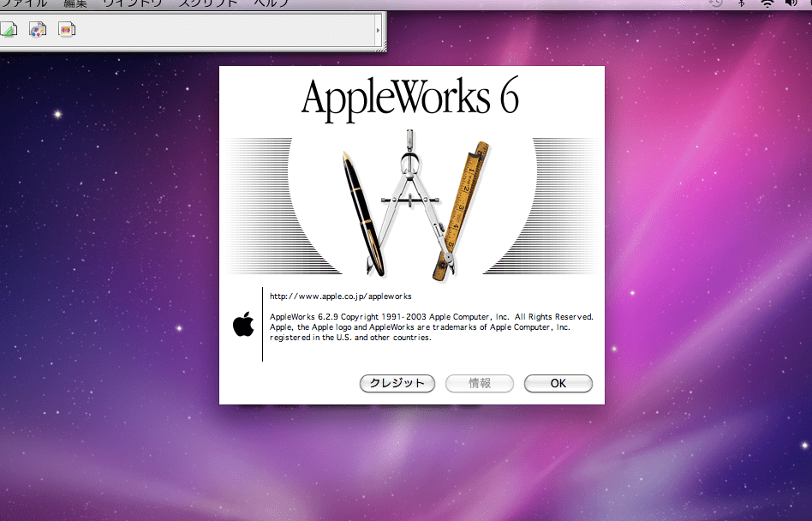Click the presentation document icon with purple arrows
The image size is (812, 521).
(x=67, y=29)
